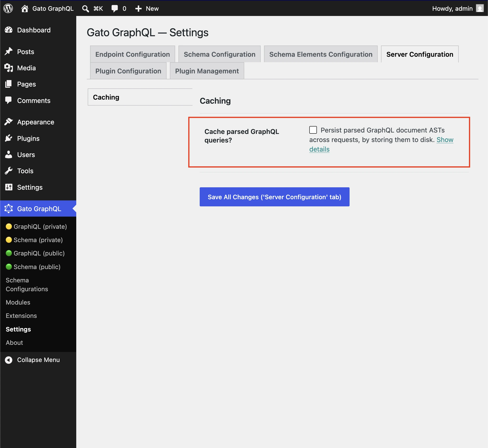Click the WordPress logo icon

(8, 9)
